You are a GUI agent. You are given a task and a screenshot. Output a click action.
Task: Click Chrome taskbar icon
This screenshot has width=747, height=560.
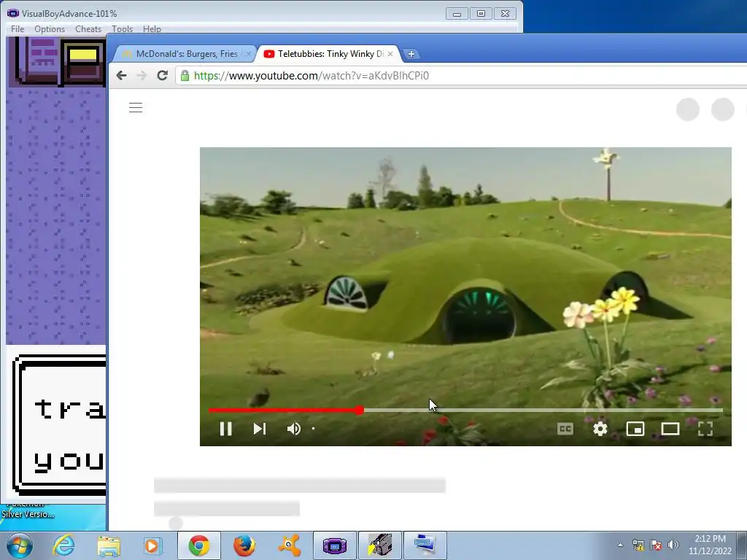pyautogui.click(x=198, y=545)
